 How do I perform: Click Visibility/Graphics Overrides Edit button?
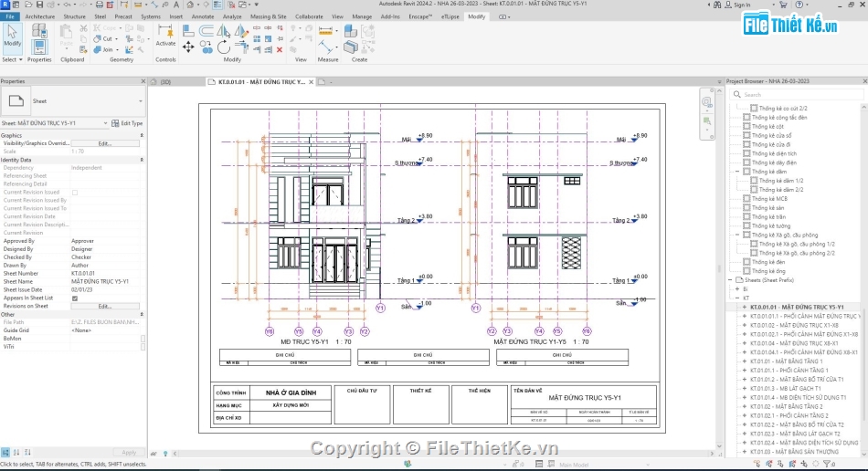coord(105,143)
